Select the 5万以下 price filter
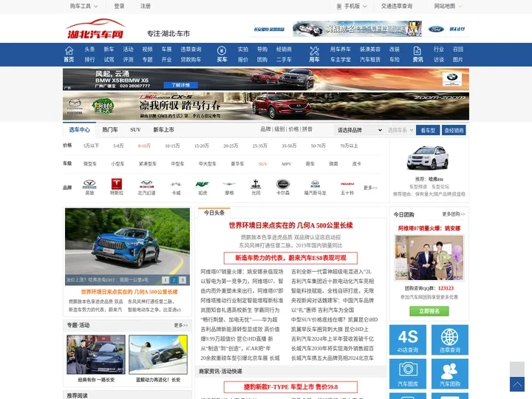 pos(92,146)
